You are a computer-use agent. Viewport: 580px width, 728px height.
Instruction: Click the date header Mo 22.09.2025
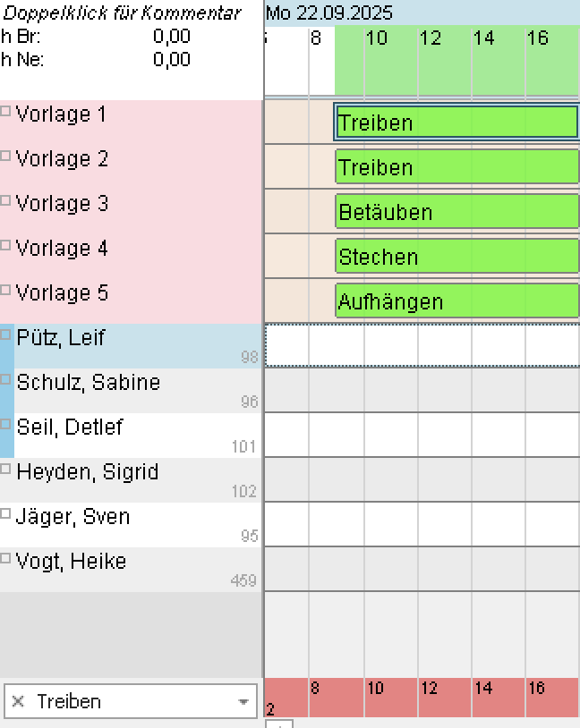[x=329, y=13]
